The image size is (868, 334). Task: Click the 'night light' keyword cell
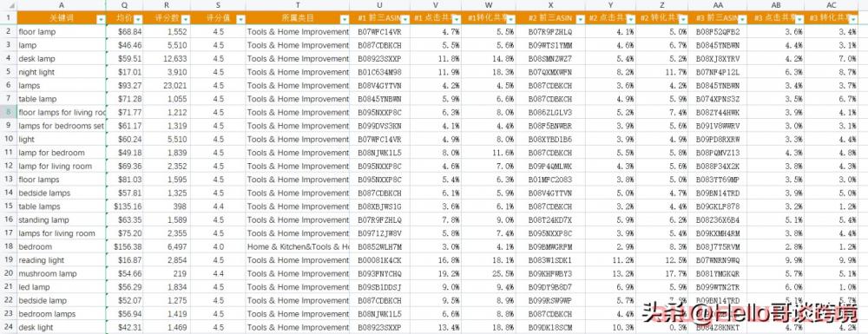tap(61, 72)
